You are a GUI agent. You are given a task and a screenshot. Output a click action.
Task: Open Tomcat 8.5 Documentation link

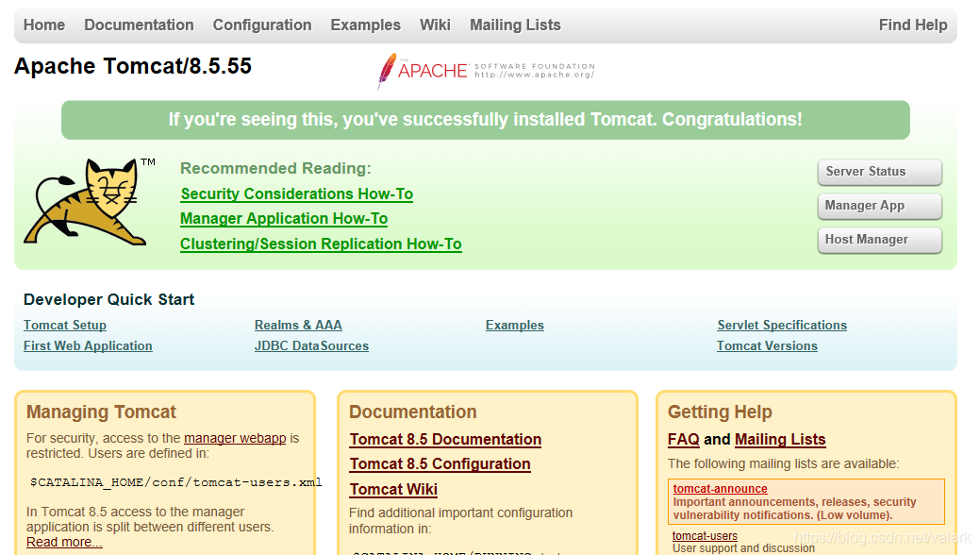(x=445, y=439)
